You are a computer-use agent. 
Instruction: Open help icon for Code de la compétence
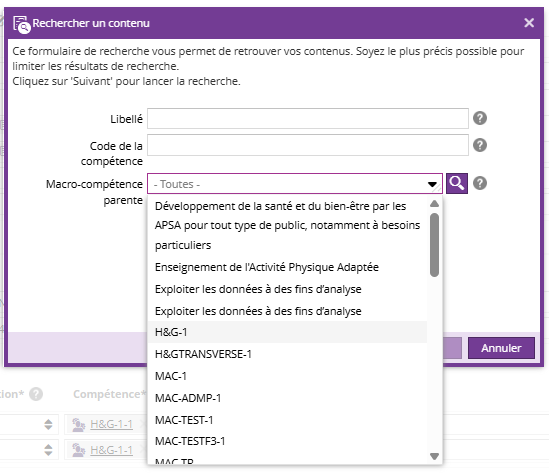(480, 145)
